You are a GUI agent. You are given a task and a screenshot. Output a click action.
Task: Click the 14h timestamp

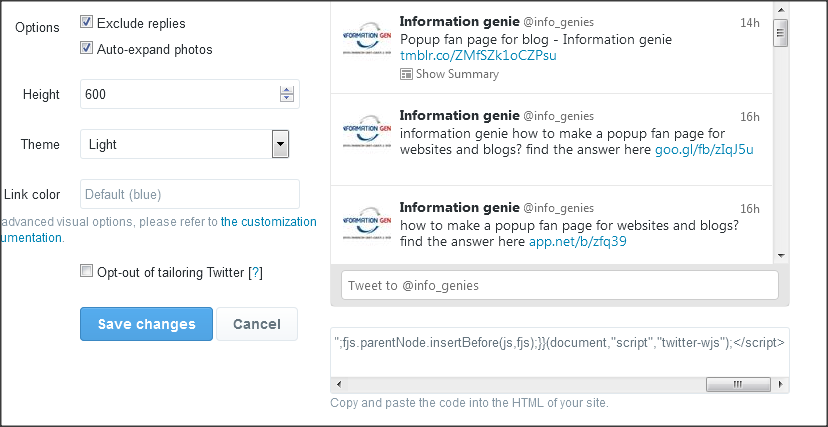(x=750, y=23)
